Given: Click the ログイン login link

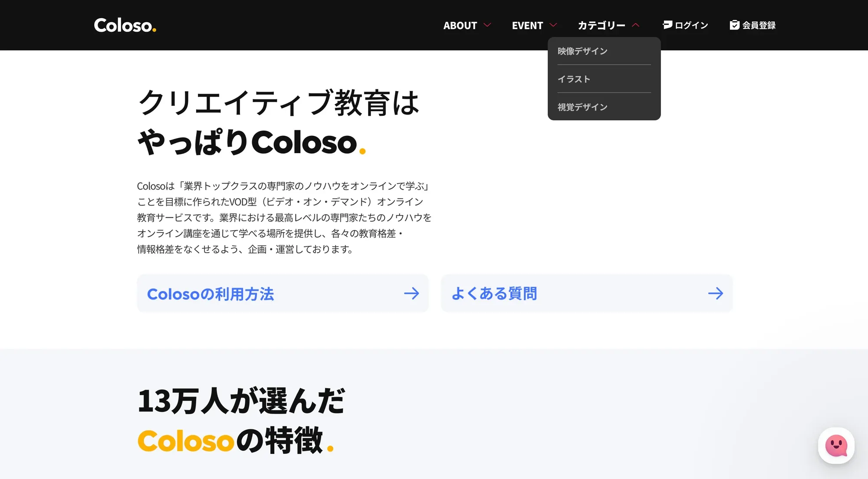Looking at the screenshot, I should tap(685, 25).
